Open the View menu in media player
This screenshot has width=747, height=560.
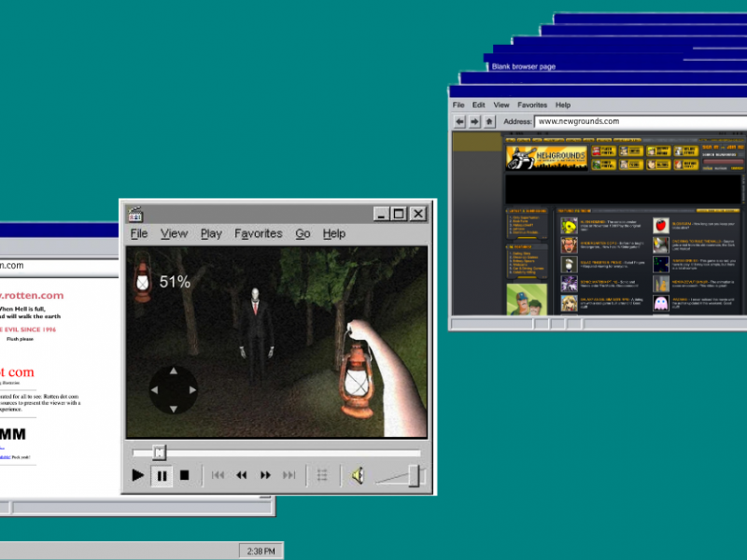(174, 234)
